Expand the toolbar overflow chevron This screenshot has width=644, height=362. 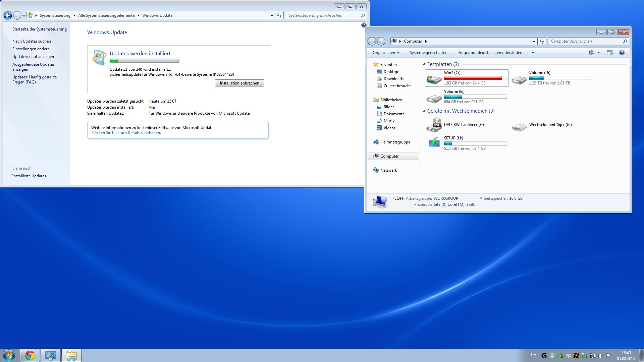(x=532, y=53)
